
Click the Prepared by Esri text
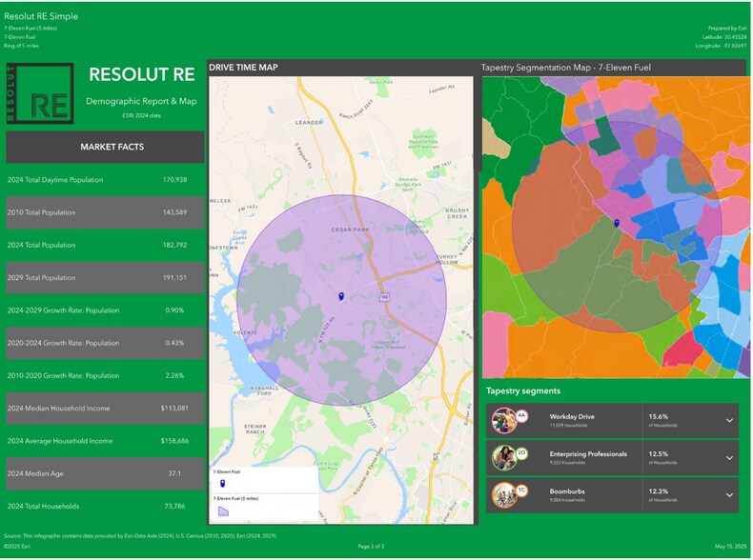[x=727, y=29]
